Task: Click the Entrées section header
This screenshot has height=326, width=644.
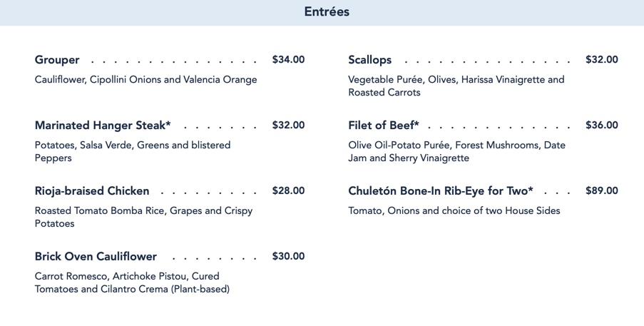Action: tap(327, 12)
